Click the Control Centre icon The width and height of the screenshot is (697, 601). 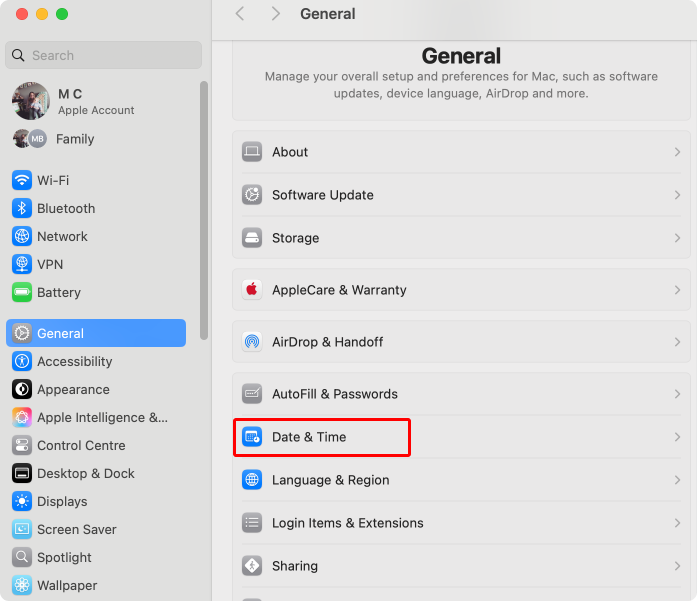pyautogui.click(x=22, y=445)
